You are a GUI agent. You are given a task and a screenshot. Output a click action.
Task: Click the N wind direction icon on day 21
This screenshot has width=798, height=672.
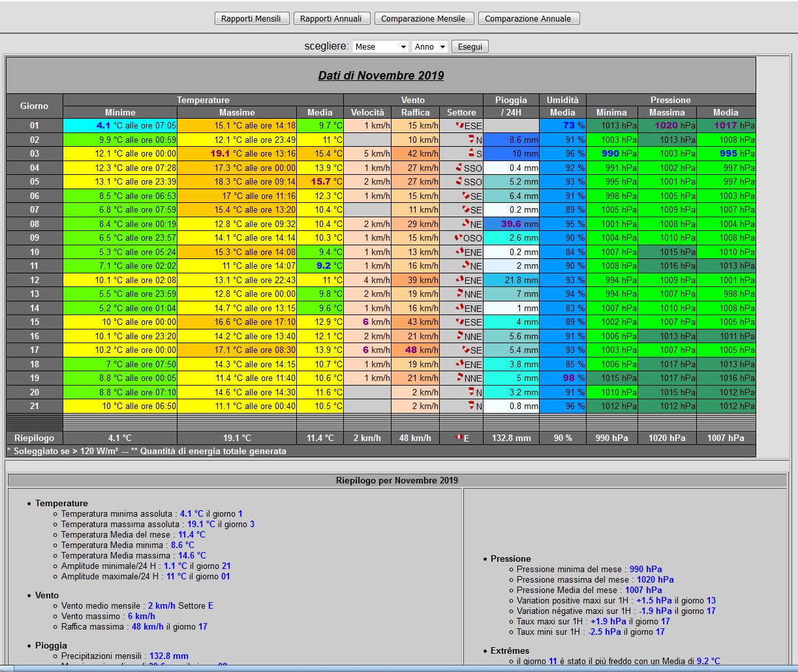(470, 406)
